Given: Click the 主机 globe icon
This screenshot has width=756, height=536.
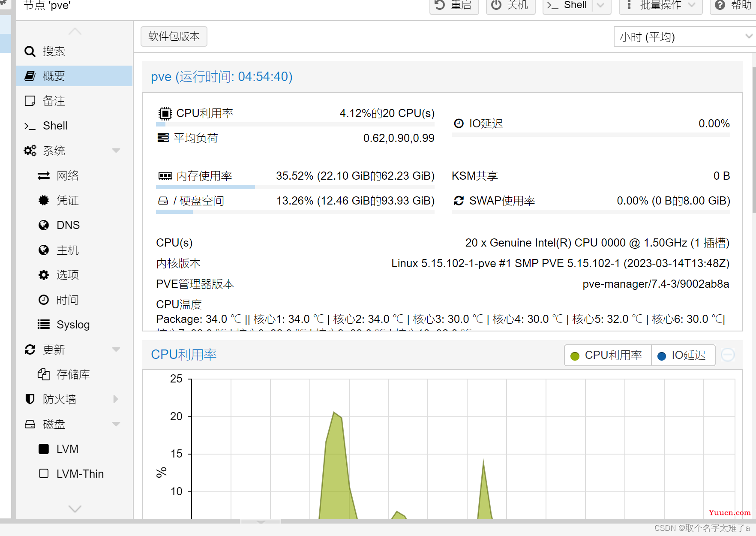Looking at the screenshot, I should coord(44,250).
